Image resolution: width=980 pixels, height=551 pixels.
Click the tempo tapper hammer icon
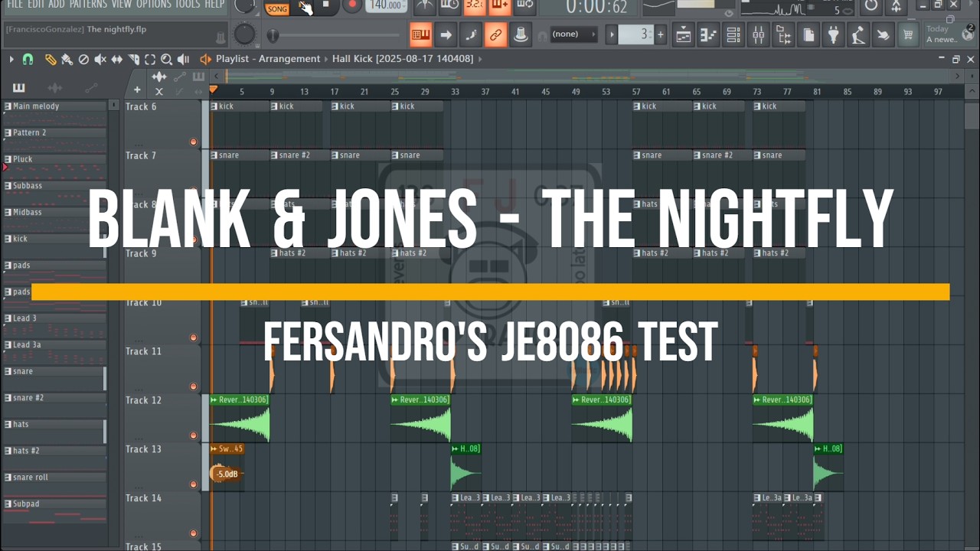(858, 34)
